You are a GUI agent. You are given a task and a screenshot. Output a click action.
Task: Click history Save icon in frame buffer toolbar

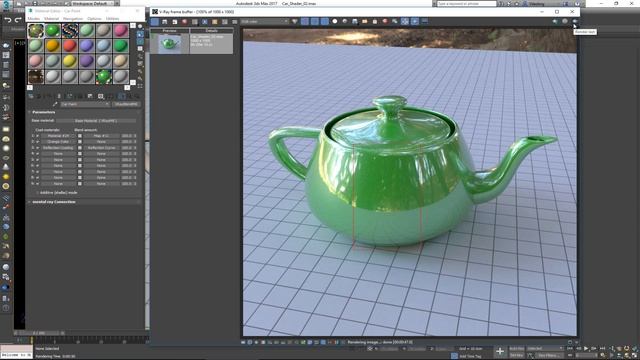164,21
